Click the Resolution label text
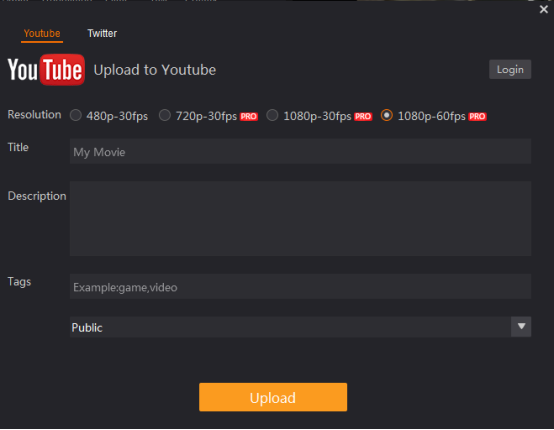Viewport: 554px width, 430px height. [x=34, y=114]
